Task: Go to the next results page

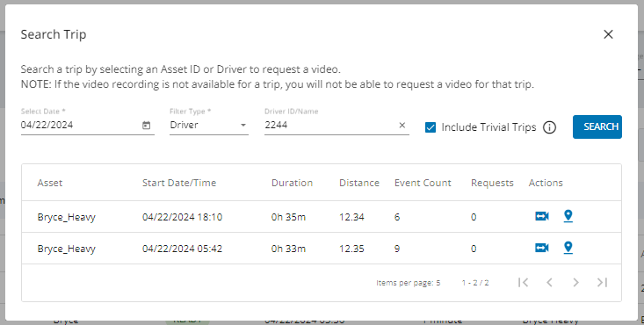Action: (575, 282)
